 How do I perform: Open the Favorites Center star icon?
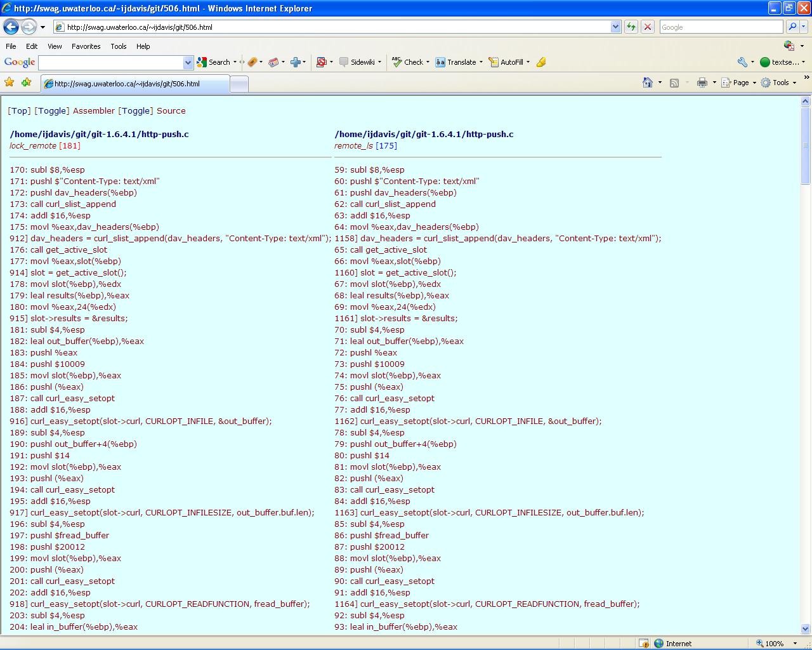pyautogui.click(x=9, y=83)
